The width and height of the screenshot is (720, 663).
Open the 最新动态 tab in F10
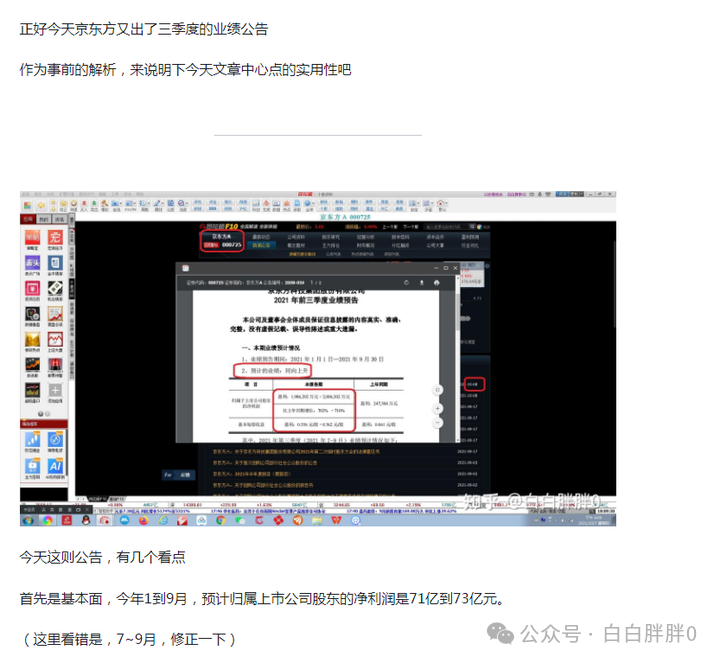pos(261,237)
